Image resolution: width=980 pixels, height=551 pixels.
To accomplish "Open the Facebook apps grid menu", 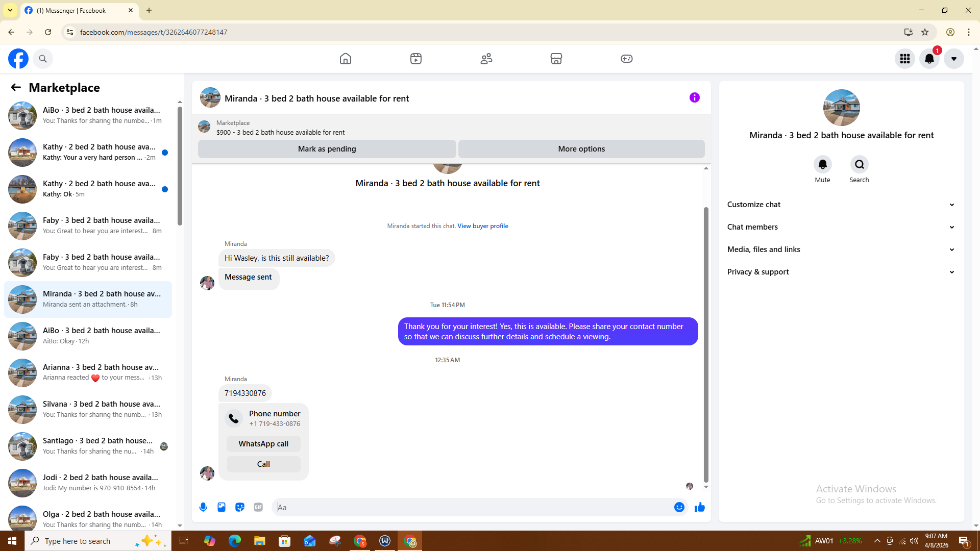I will coord(905,59).
